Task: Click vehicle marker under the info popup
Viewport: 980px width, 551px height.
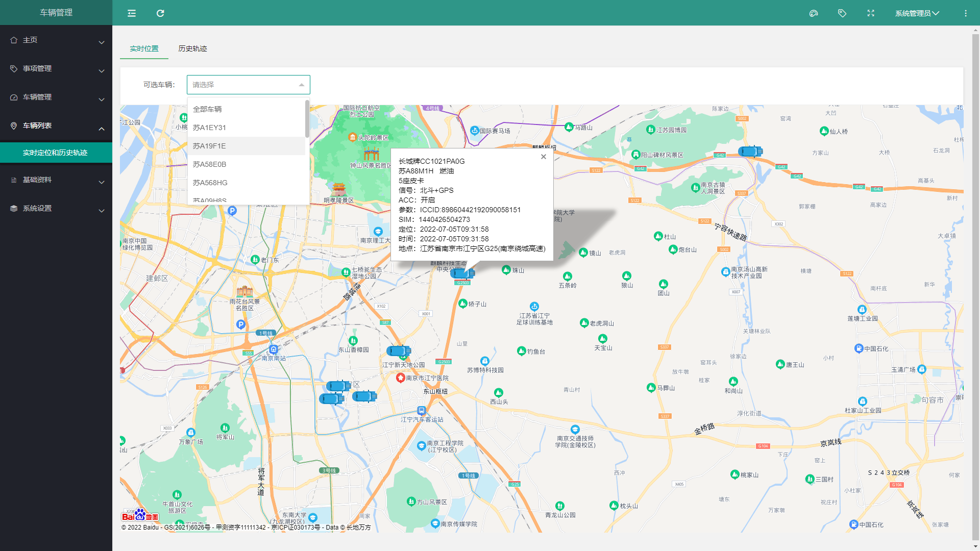Action: [462, 273]
